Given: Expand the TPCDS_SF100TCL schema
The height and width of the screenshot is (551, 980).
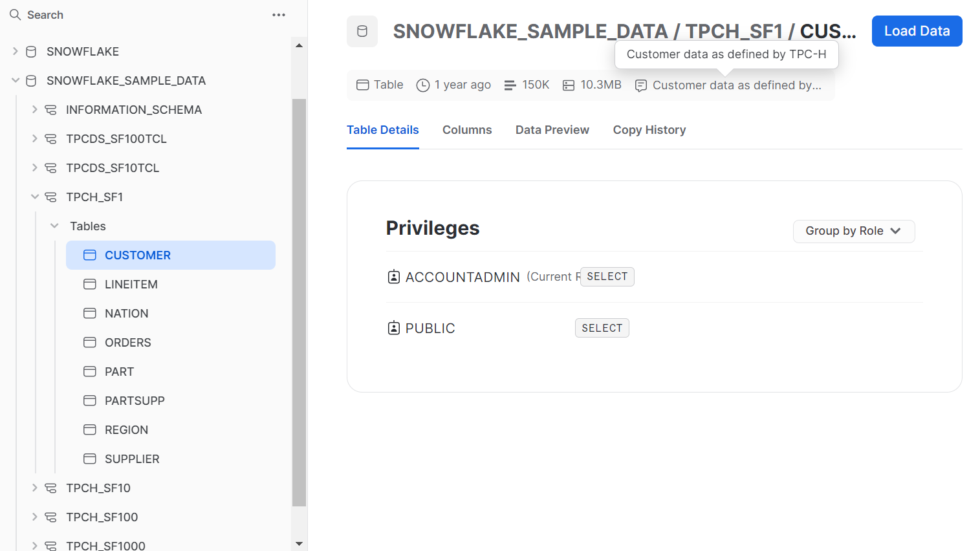Looking at the screenshot, I should click(x=35, y=138).
